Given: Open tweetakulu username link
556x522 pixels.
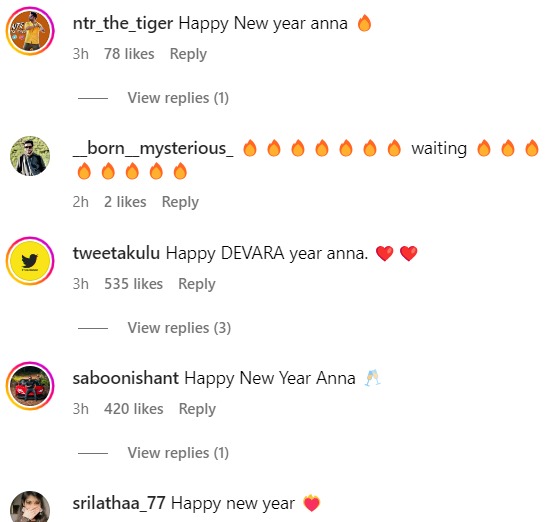Looking at the screenshot, I should [x=116, y=253].
